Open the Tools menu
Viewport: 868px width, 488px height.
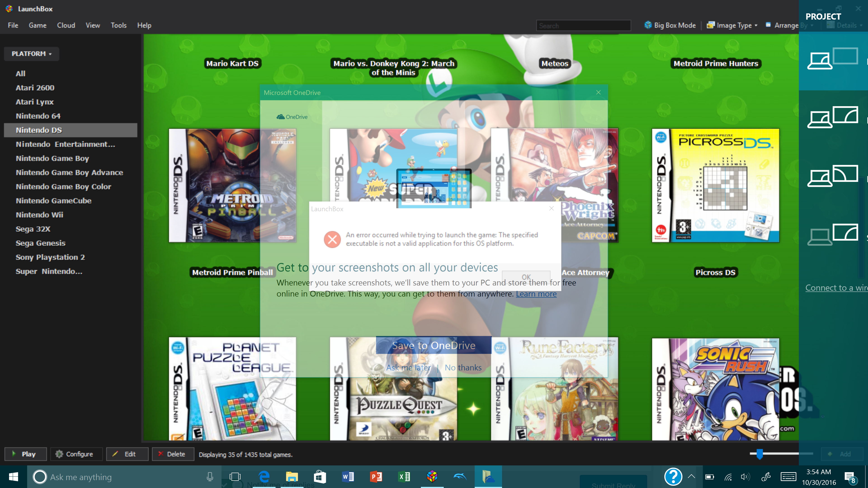[x=119, y=25]
